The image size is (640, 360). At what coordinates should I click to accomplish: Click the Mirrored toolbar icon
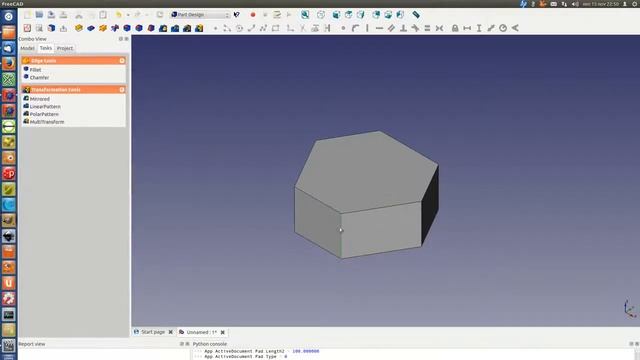163,28
